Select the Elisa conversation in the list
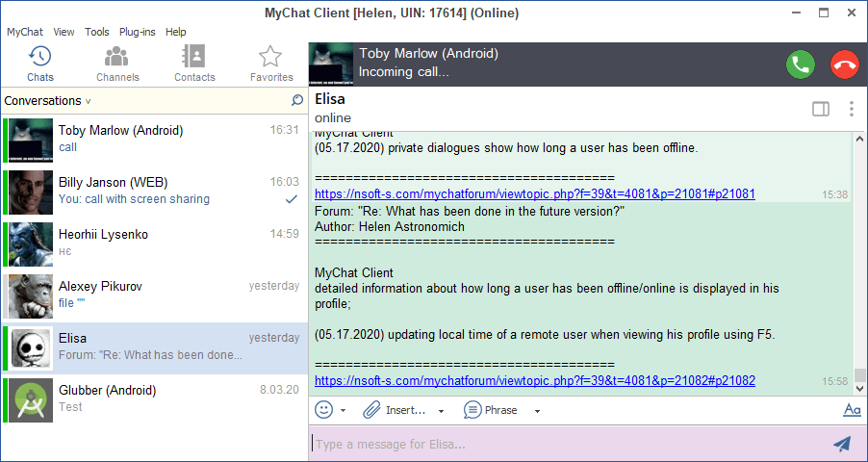Viewport: 868px width, 462px height. click(154, 348)
